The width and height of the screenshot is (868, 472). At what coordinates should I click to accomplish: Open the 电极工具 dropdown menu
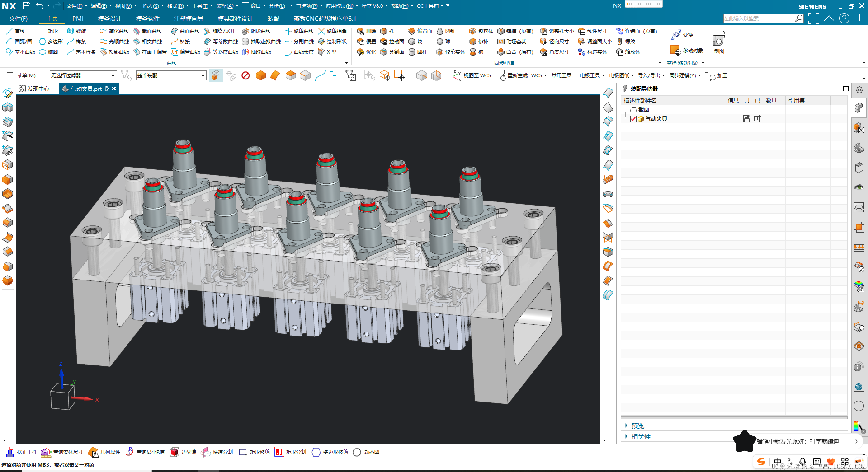point(592,75)
